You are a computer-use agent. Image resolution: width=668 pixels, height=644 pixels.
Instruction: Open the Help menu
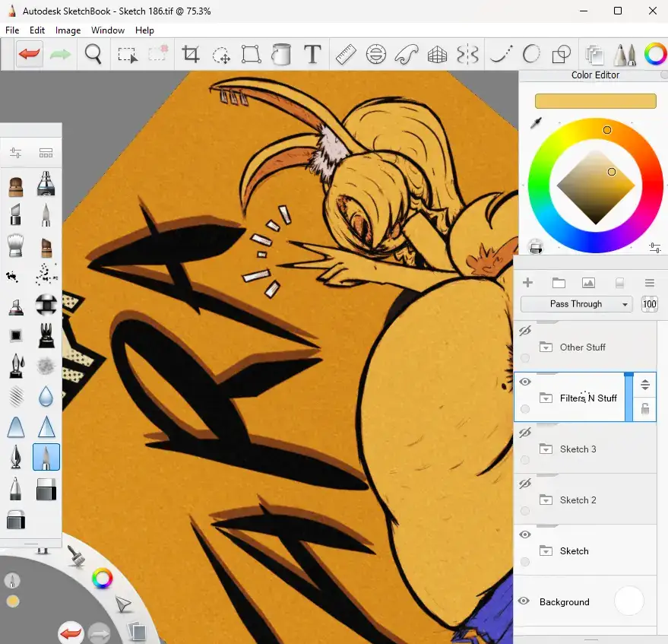click(x=144, y=30)
